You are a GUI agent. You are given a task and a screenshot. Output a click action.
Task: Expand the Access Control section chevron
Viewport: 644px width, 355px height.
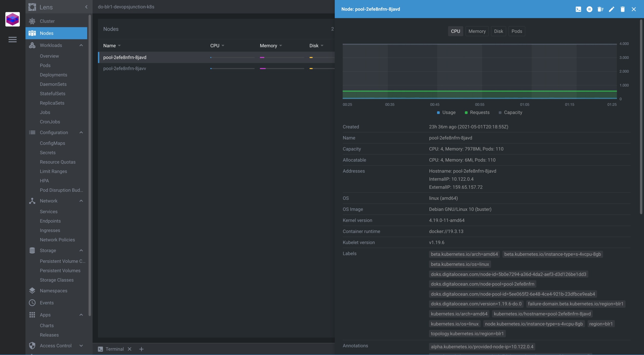[x=81, y=346]
